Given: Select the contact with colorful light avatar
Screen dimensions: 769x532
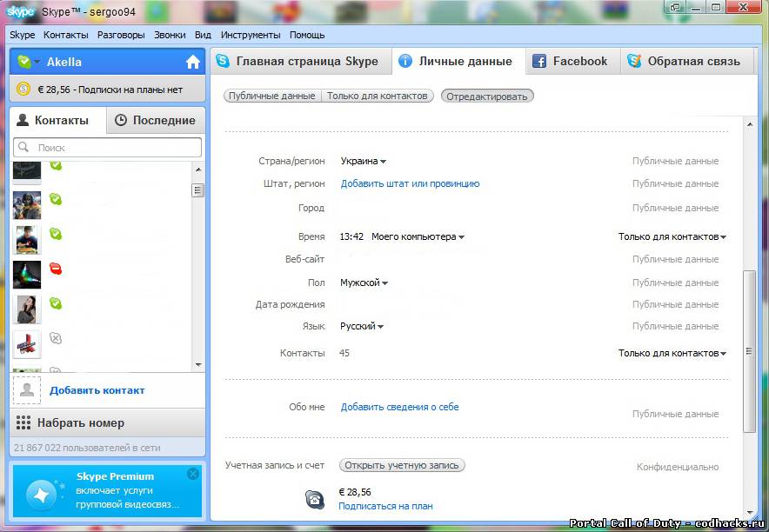Looking at the screenshot, I should click(x=27, y=275).
